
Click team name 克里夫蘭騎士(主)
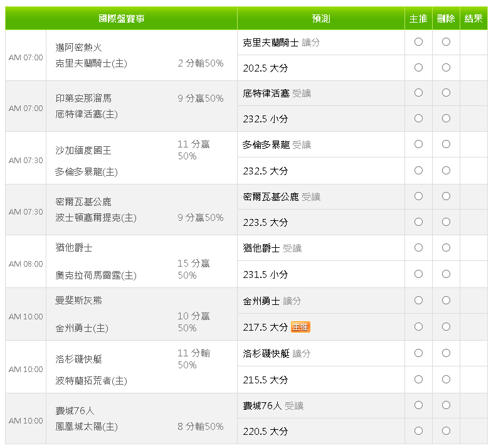pyautogui.click(x=91, y=63)
